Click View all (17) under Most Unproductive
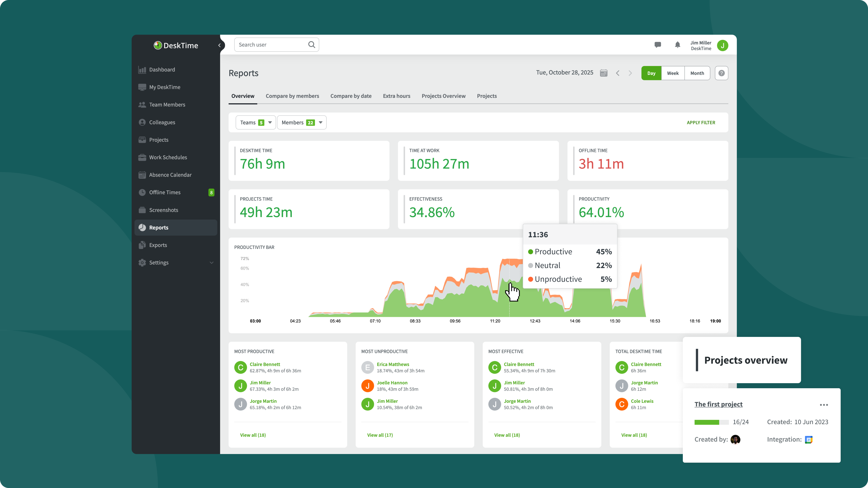 point(380,435)
